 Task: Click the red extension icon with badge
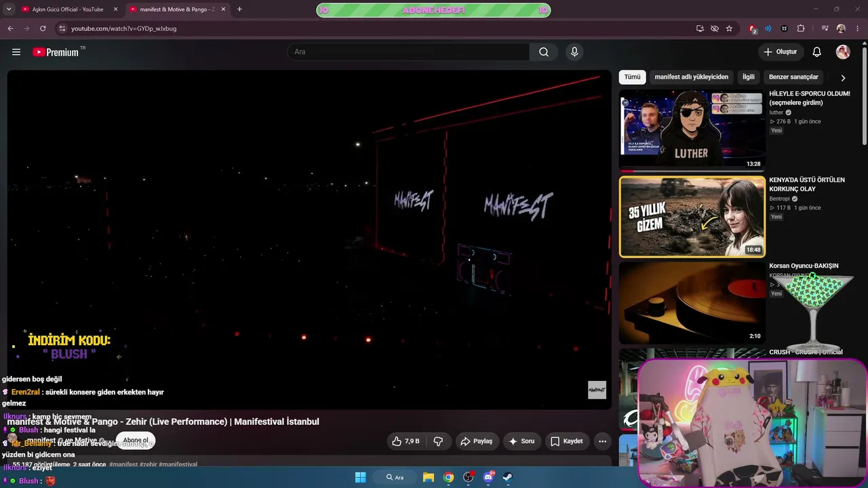tap(752, 28)
